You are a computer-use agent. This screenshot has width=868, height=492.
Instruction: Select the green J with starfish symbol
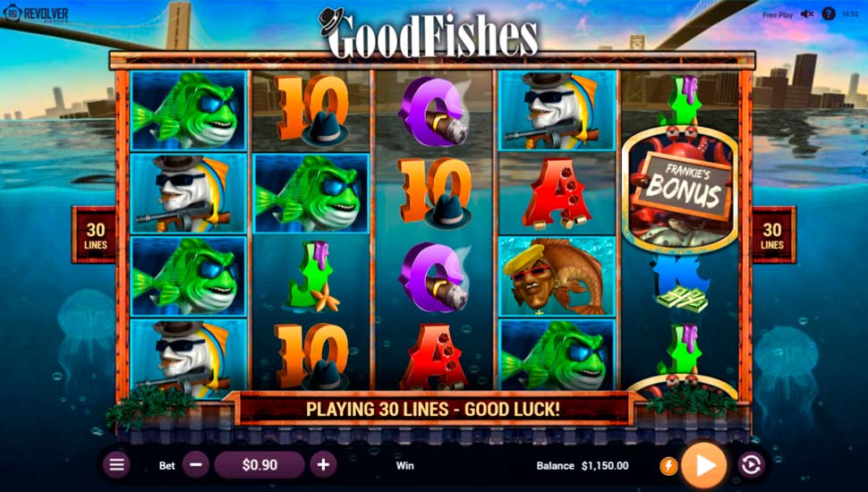pos(311,276)
